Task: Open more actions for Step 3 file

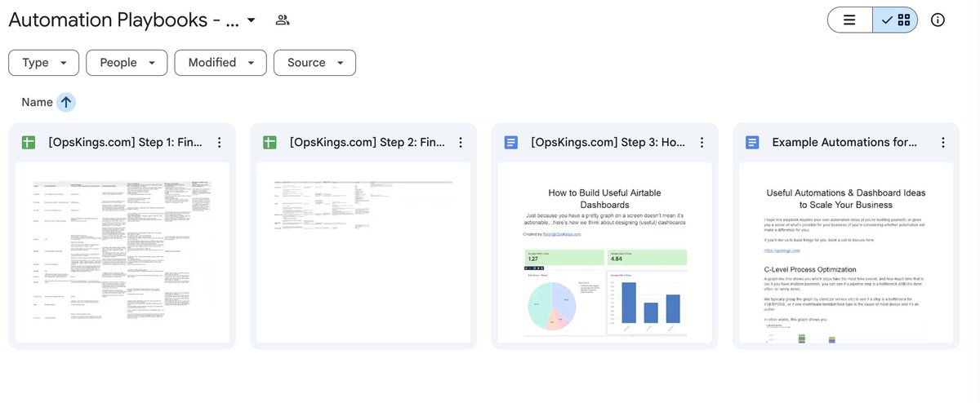Action: click(702, 143)
